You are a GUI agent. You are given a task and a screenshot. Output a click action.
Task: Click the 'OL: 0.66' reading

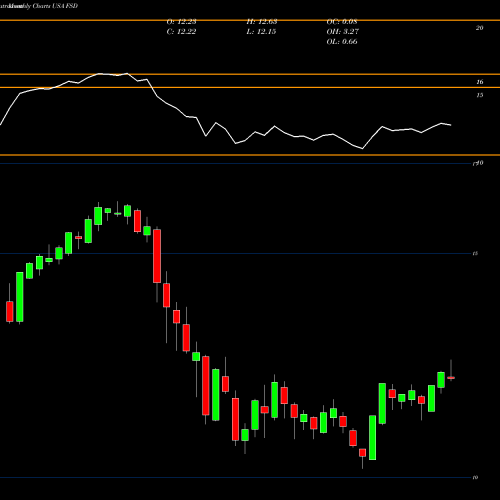coord(342,42)
